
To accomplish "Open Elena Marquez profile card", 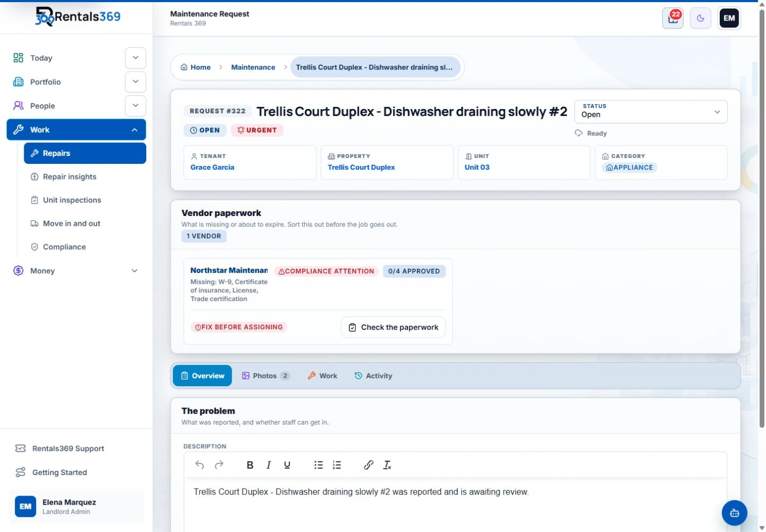I will click(x=76, y=506).
